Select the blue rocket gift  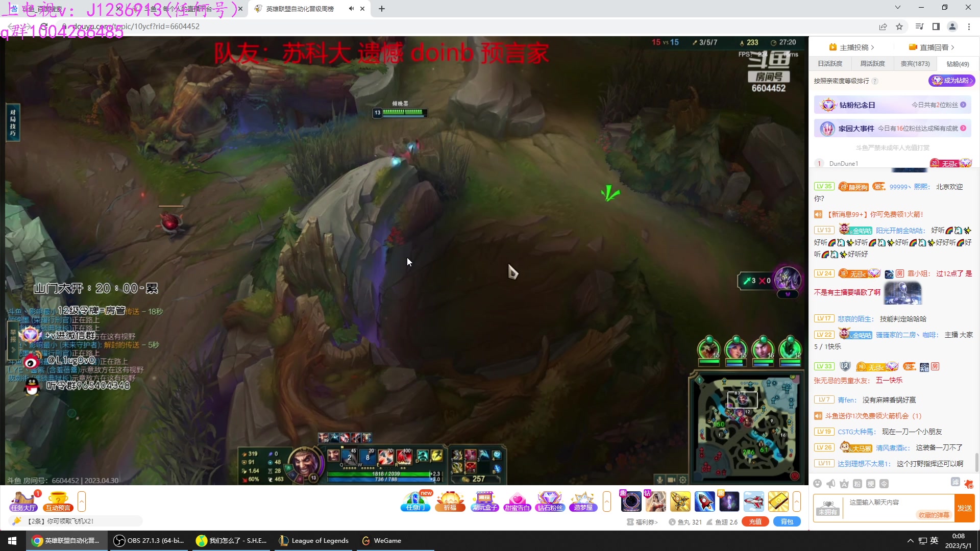(704, 502)
